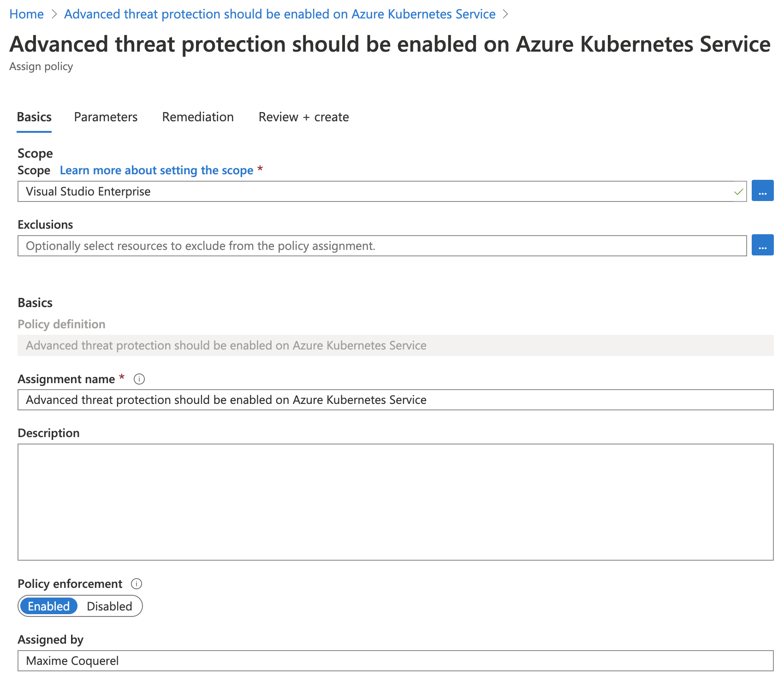784x699 pixels.
Task: Select the Visual Studio Enterprise scope field
Action: (323, 191)
